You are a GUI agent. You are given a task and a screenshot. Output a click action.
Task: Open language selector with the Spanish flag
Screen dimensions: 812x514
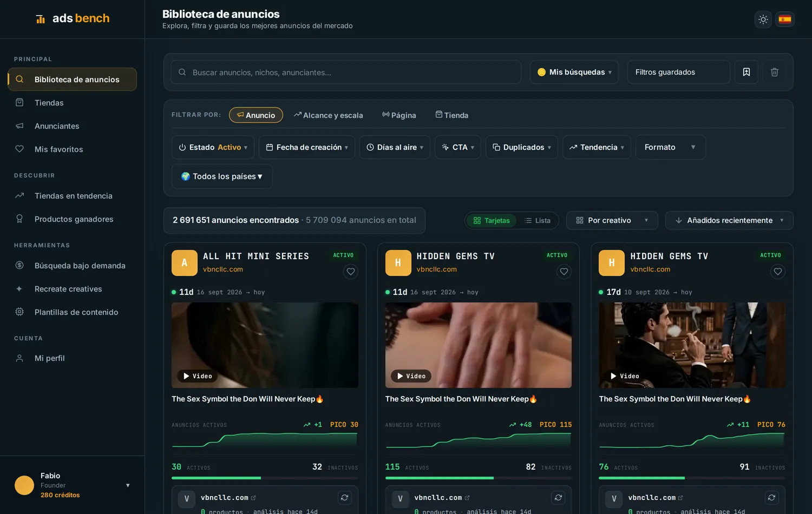click(785, 19)
